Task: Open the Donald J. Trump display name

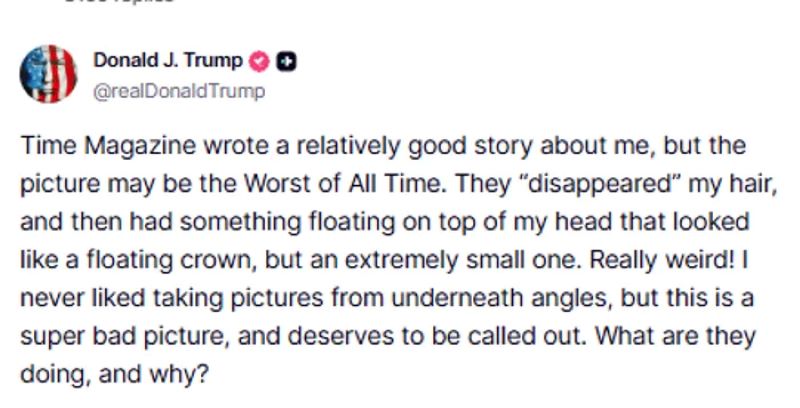Action: click(x=167, y=61)
